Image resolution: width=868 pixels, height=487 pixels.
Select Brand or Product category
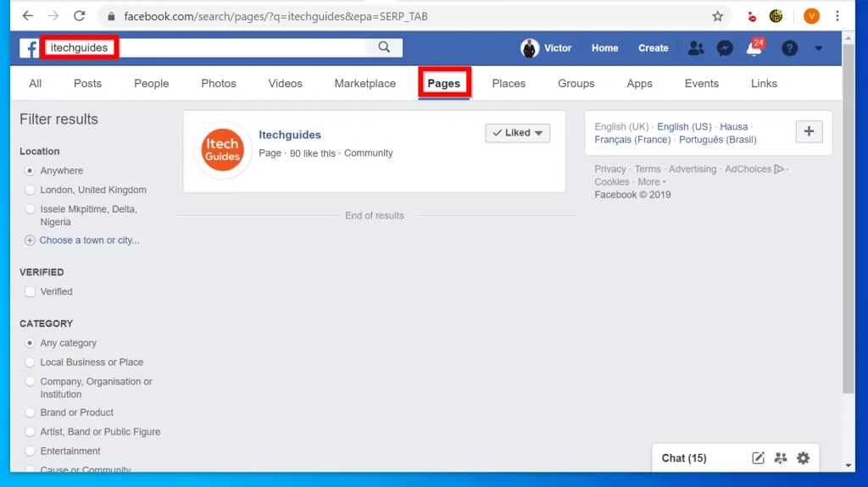(x=30, y=412)
